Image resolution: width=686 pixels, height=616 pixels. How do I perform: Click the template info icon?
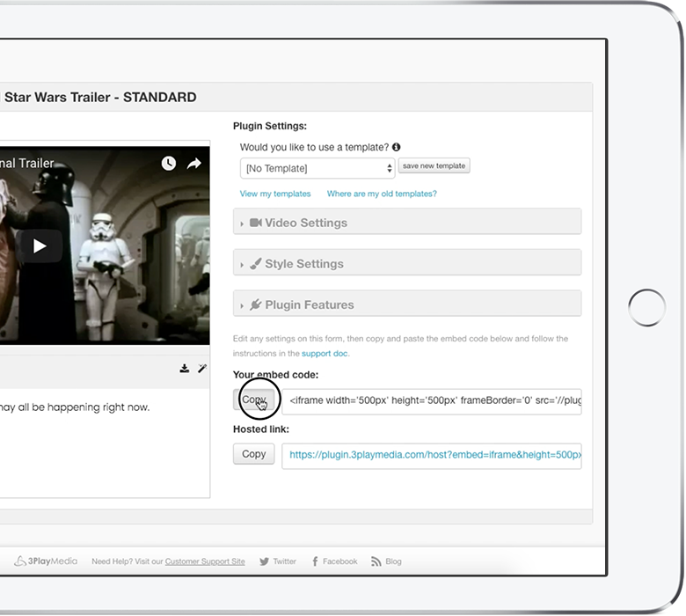point(397,147)
